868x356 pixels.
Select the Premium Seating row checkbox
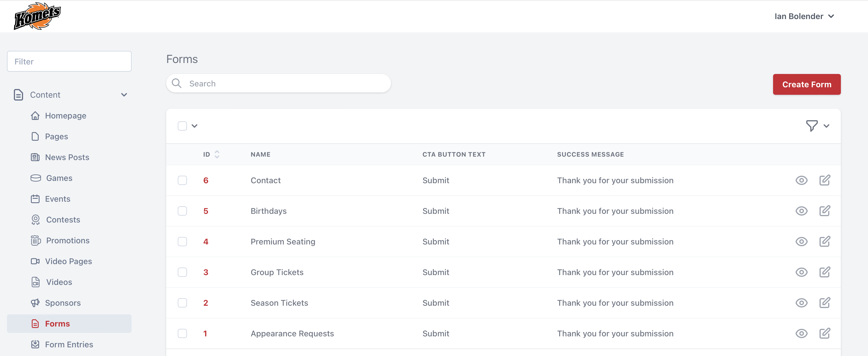tap(182, 242)
